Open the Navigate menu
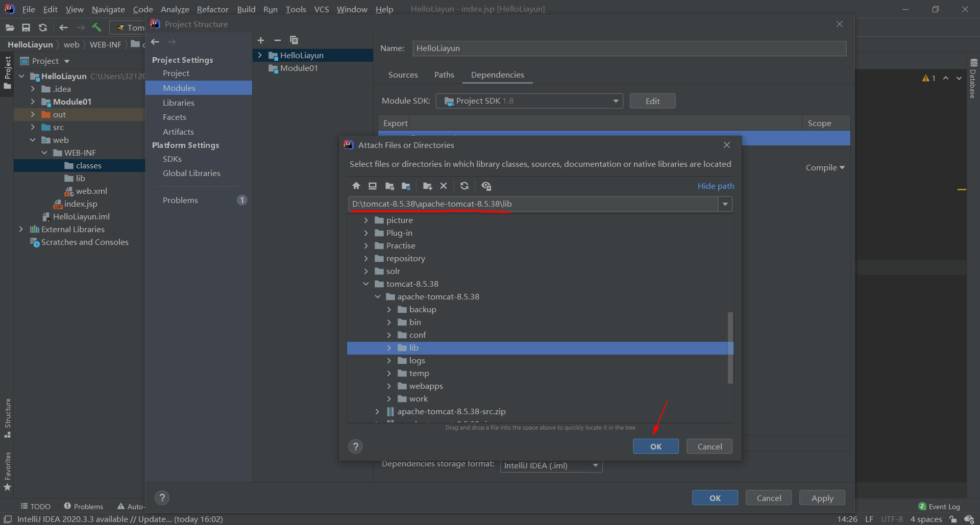This screenshot has width=980, height=525. pyautogui.click(x=108, y=9)
